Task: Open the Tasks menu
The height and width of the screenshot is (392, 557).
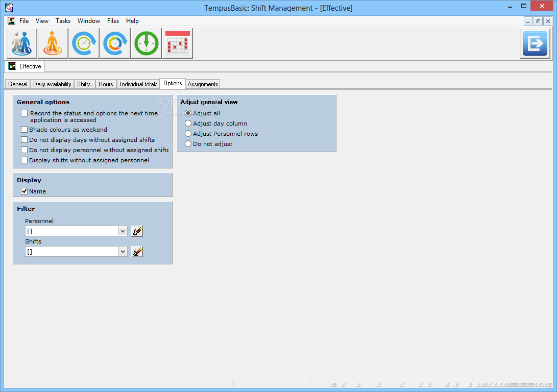Action: click(x=63, y=21)
